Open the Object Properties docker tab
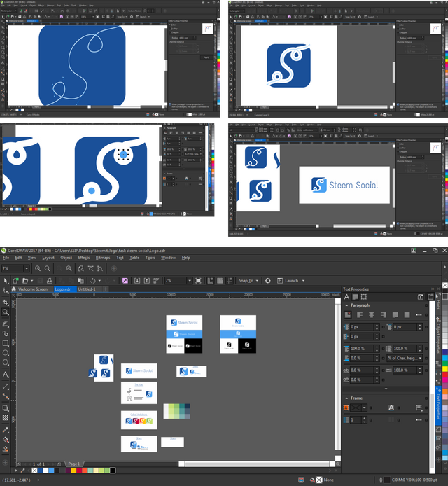 point(438,336)
